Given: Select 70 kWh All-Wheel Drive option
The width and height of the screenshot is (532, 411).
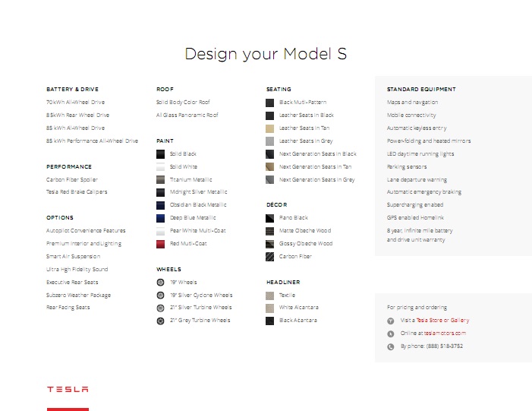Looking at the screenshot, I should click(75, 103).
